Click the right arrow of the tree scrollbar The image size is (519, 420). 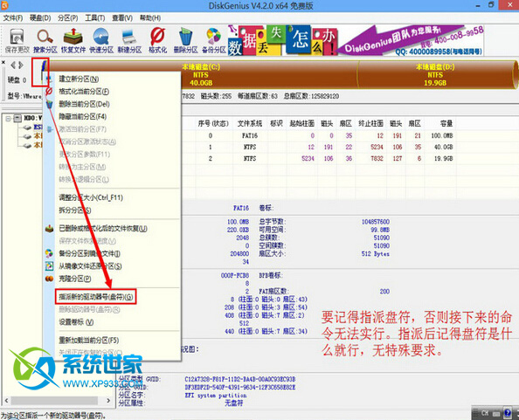pyautogui.click(x=108, y=401)
